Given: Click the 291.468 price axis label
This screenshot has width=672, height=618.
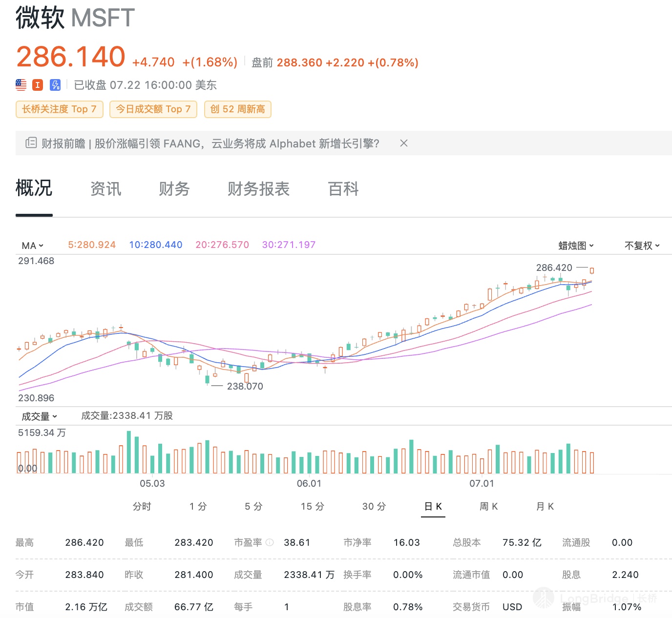Looking at the screenshot, I should [x=36, y=261].
